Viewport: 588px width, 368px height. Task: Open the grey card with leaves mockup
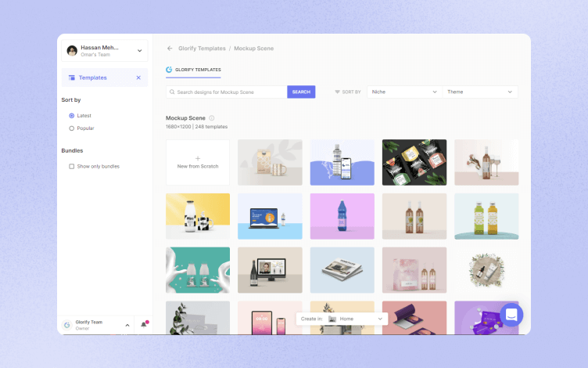click(198, 318)
